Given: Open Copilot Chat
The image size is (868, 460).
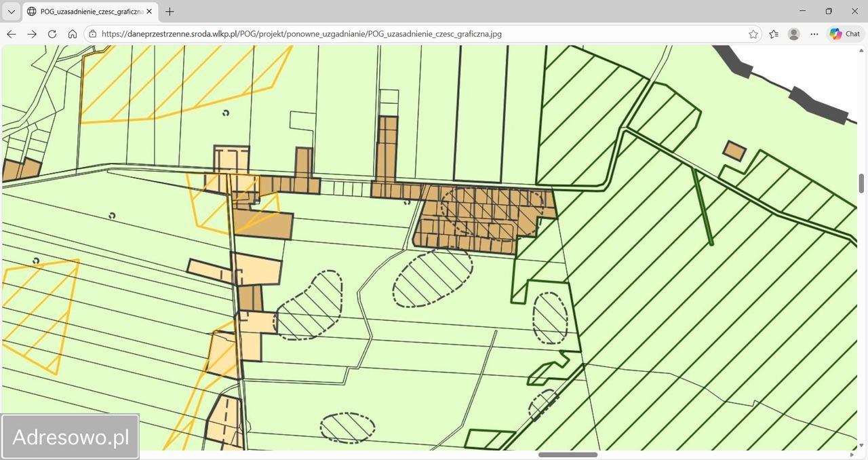Looking at the screenshot, I should 845,34.
